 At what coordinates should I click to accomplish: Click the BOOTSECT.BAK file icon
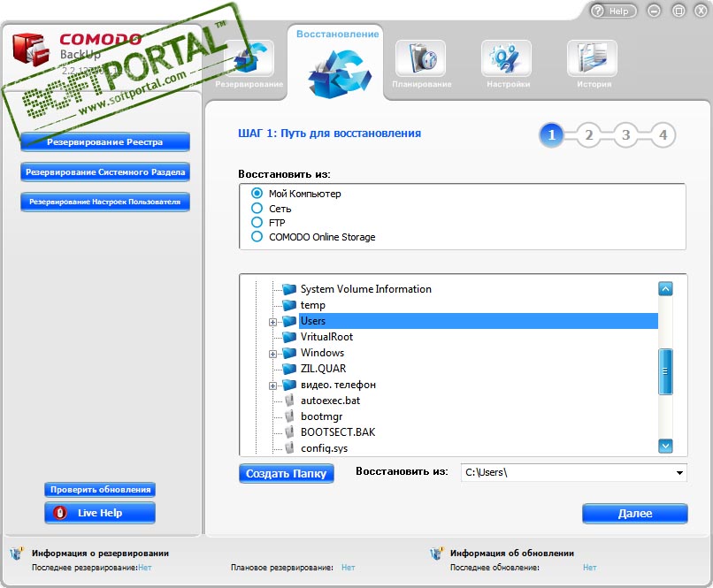pyautogui.click(x=289, y=432)
